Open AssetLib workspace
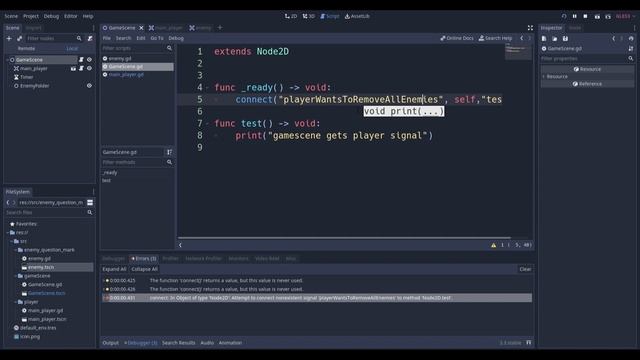This screenshot has width=640, height=360. click(x=357, y=16)
